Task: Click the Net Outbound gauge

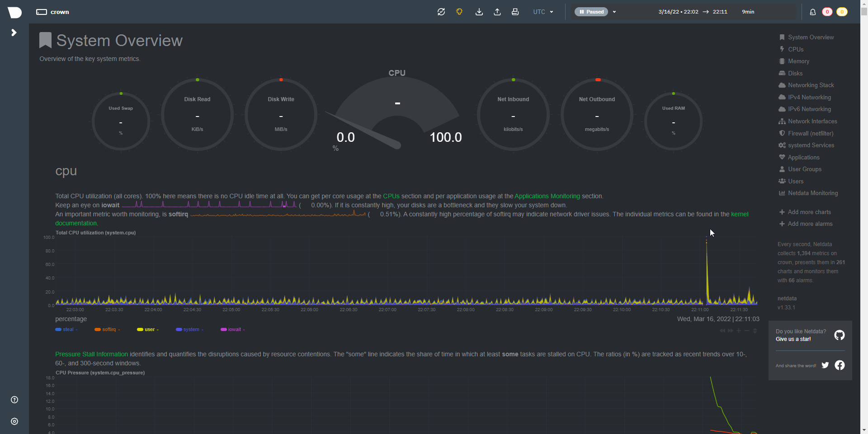Action: point(597,114)
